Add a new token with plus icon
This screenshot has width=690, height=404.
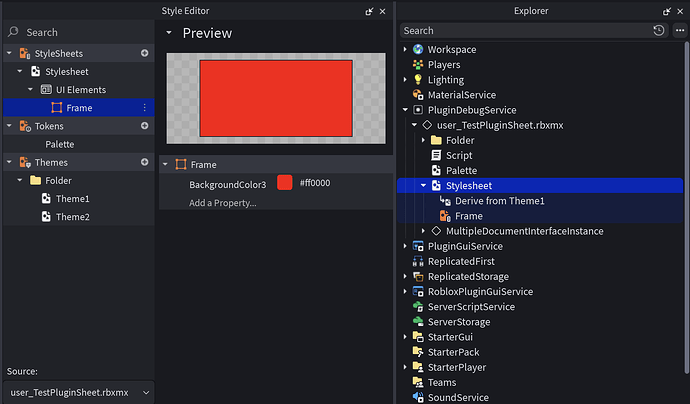pyautogui.click(x=144, y=126)
